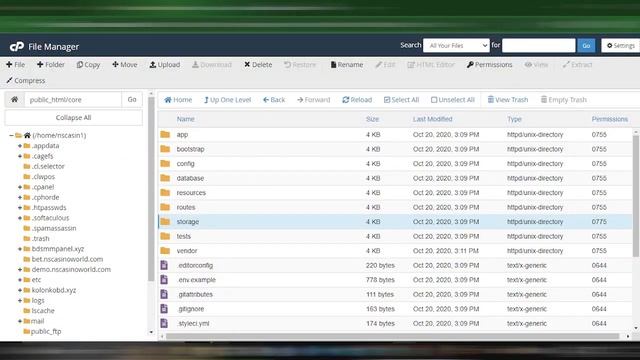Expand the .appdata tree folder
The width and height of the screenshot is (640, 360).
pos(20,146)
